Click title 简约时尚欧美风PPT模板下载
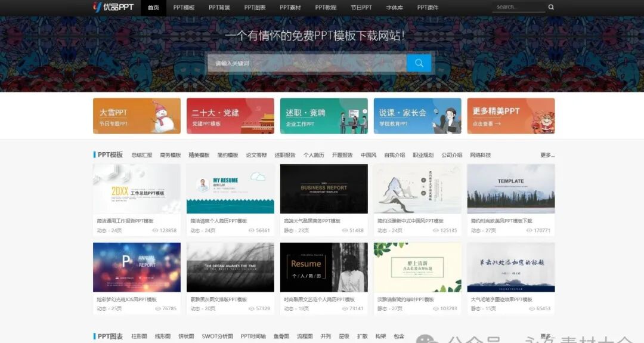The height and width of the screenshot is (343, 644). pyautogui.click(x=501, y=221)
